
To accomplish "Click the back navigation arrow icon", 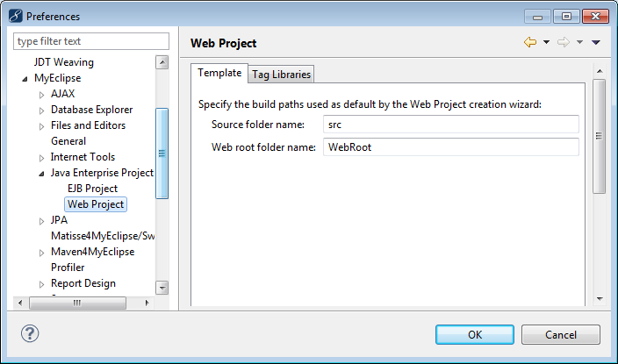I will pos(530,42).
